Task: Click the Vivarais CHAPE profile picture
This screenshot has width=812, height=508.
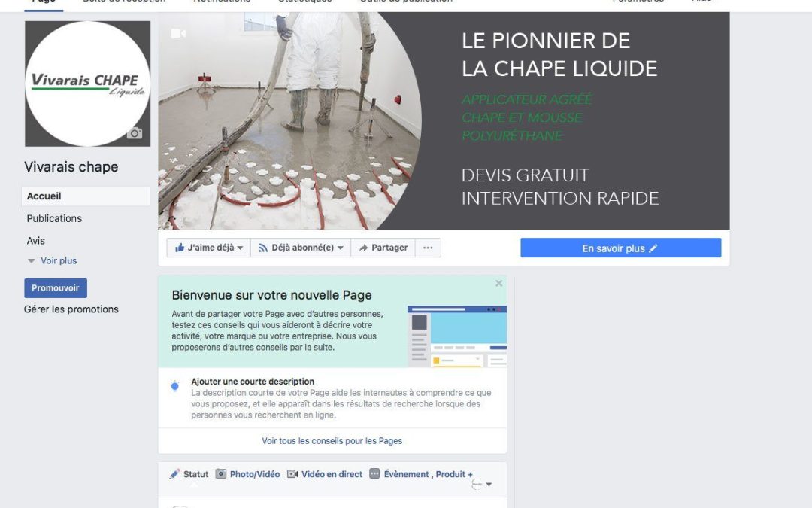Action: point(87,84)
